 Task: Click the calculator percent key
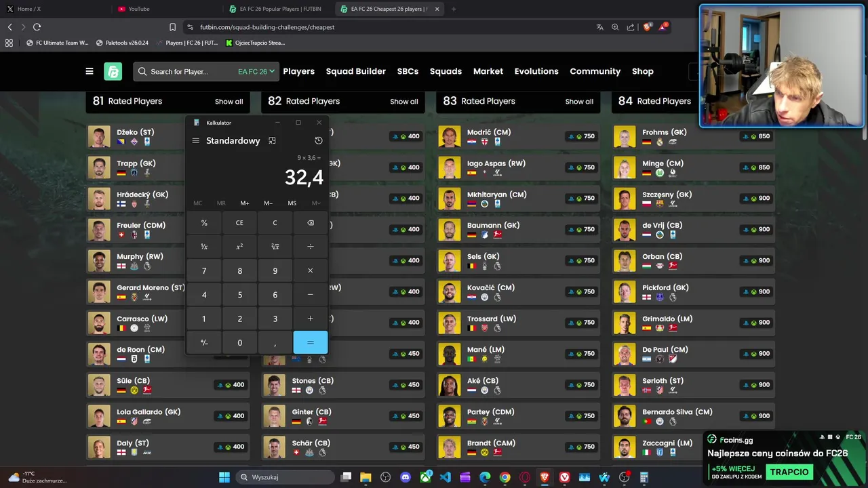[x=204, y=223]
